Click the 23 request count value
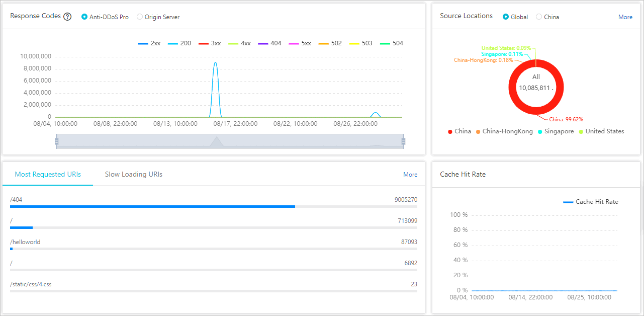This screenshot has width=644, height=316. [x=414, y=284]
